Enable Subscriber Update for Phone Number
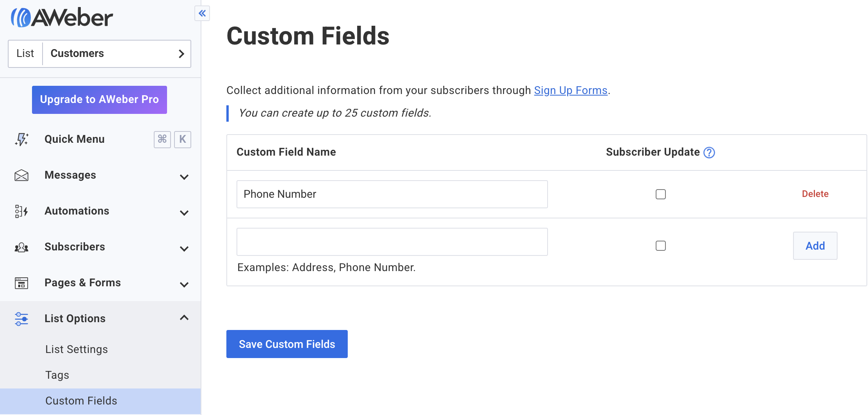 (661, 194)
